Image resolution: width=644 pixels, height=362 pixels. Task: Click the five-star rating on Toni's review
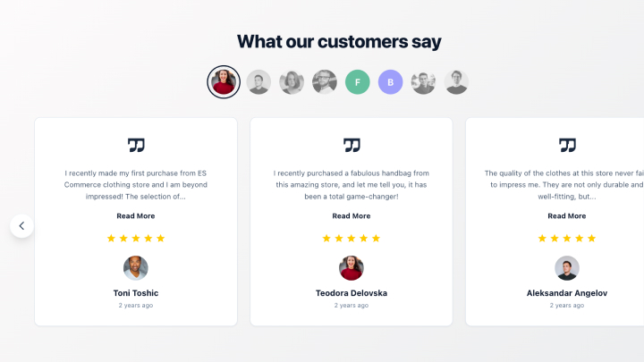coord(136,239)
